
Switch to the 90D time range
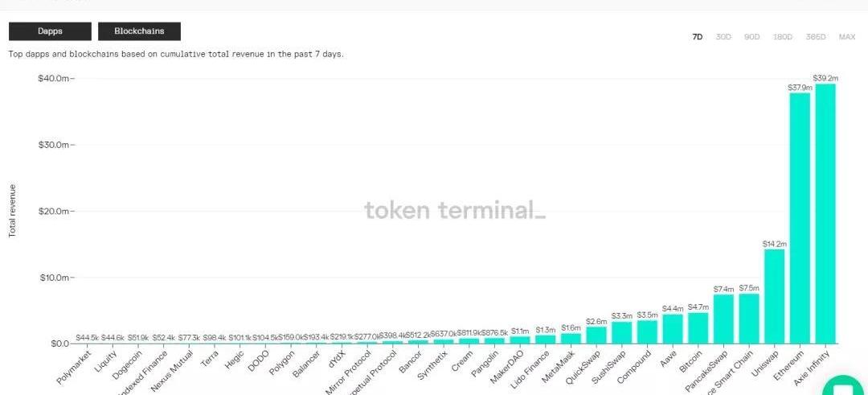click(x=751, y=37)
